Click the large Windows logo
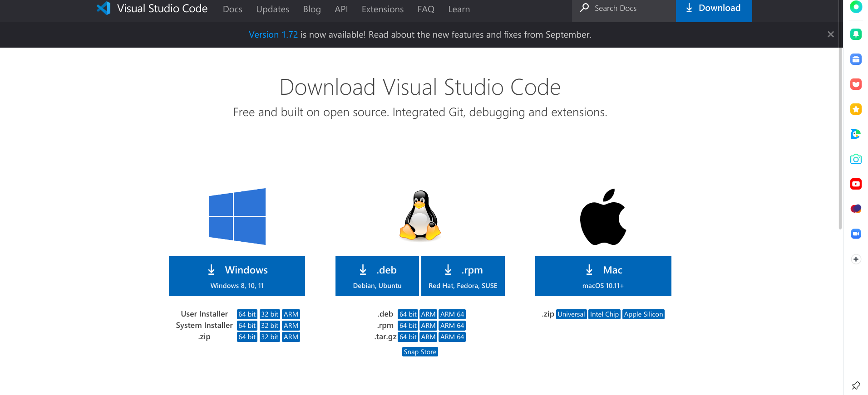Screen dimensions: 868x395 [237, 216]
